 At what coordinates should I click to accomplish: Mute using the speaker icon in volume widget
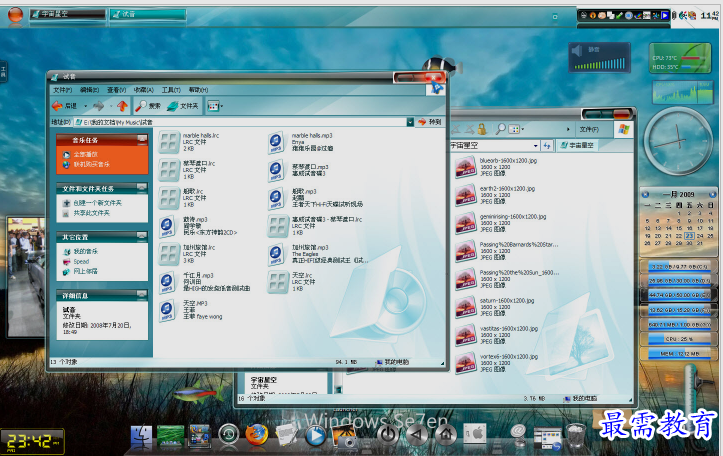(x=578, y=50)
